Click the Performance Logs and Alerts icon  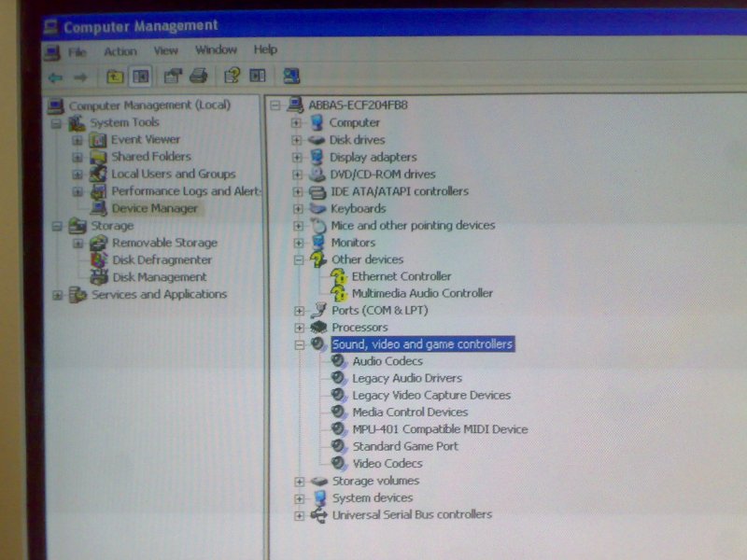tap(99, 191)
